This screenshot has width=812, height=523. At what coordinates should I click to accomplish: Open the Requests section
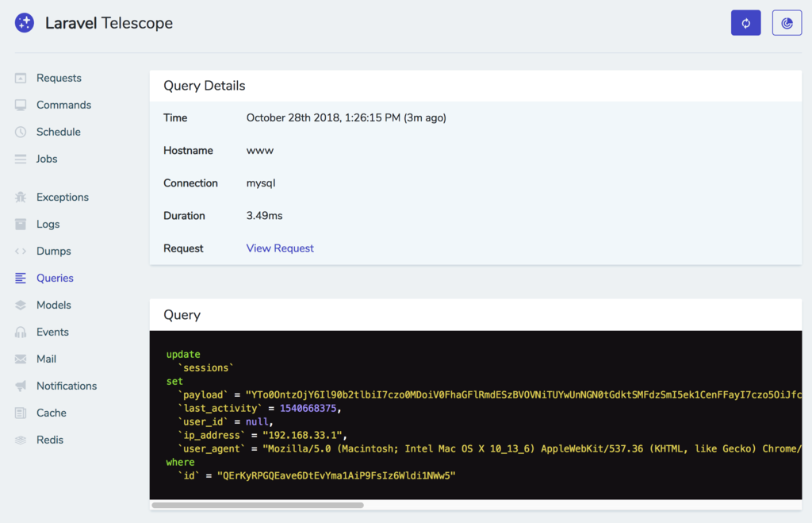tap(59, 78)
